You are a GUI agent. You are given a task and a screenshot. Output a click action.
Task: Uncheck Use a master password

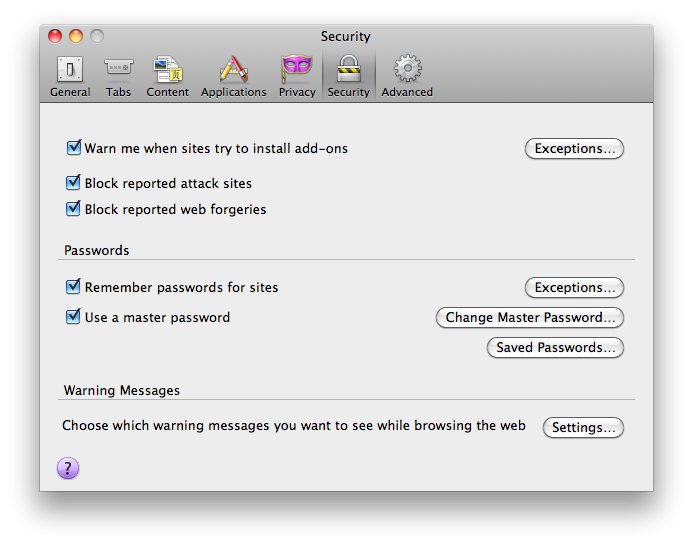[x=73, y=317]
